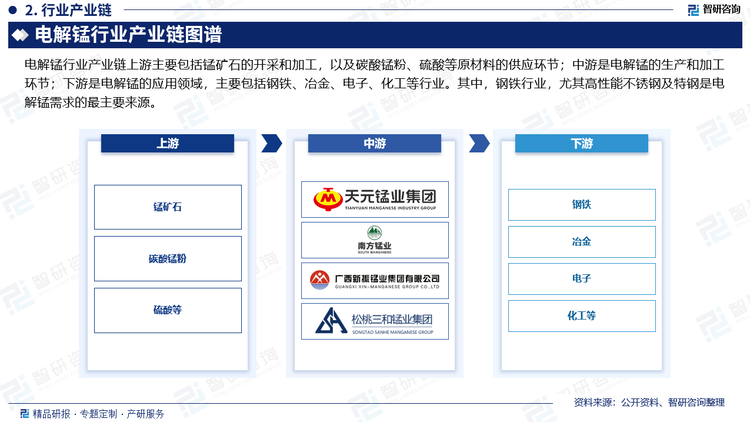Click the double-diamond icon beside 电解锰行业产业链图谱
Screen dimensions: 750x422
pos(21,35)
